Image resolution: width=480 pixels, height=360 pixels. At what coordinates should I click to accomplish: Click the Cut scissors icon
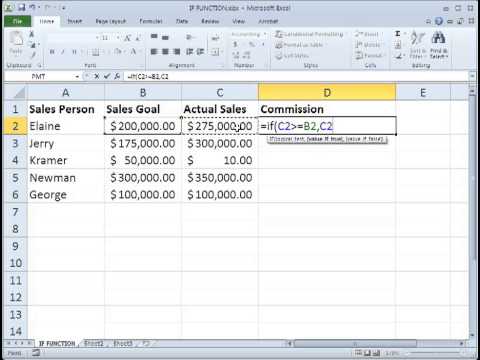tap(32, 34)
